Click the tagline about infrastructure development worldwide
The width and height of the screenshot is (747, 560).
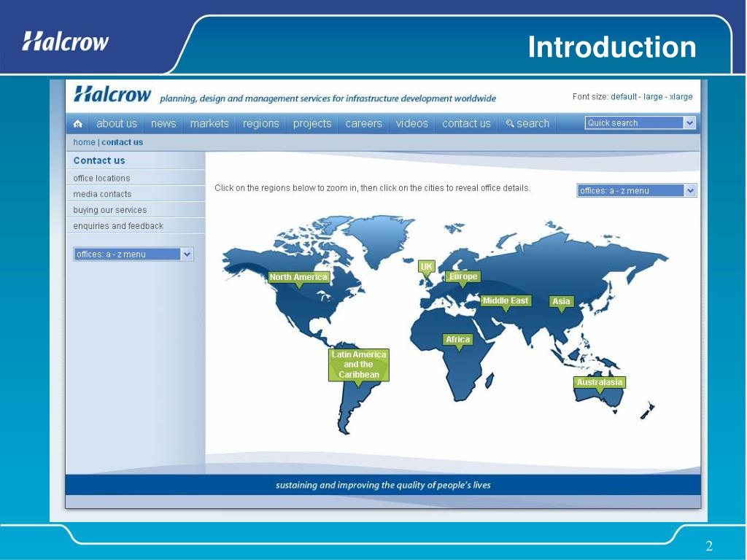(328, 98)
